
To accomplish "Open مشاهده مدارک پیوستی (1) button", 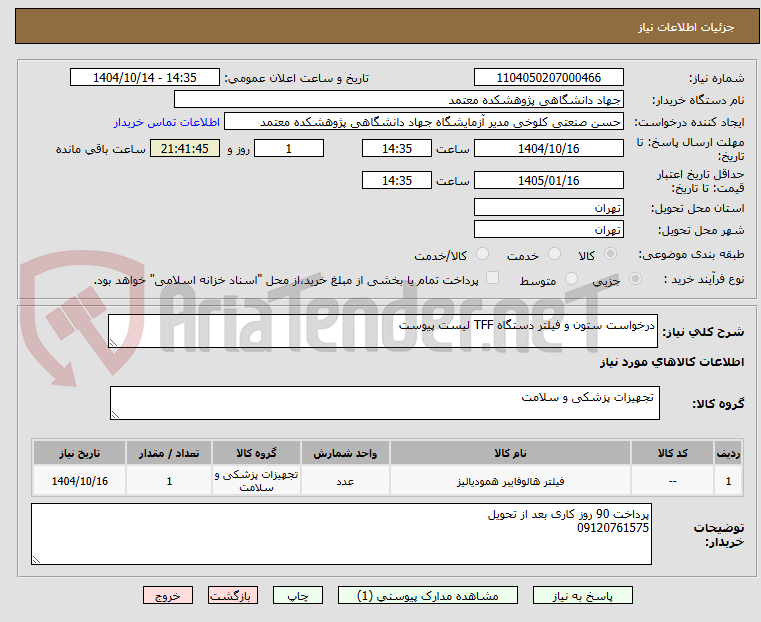I will pos(428,595).
